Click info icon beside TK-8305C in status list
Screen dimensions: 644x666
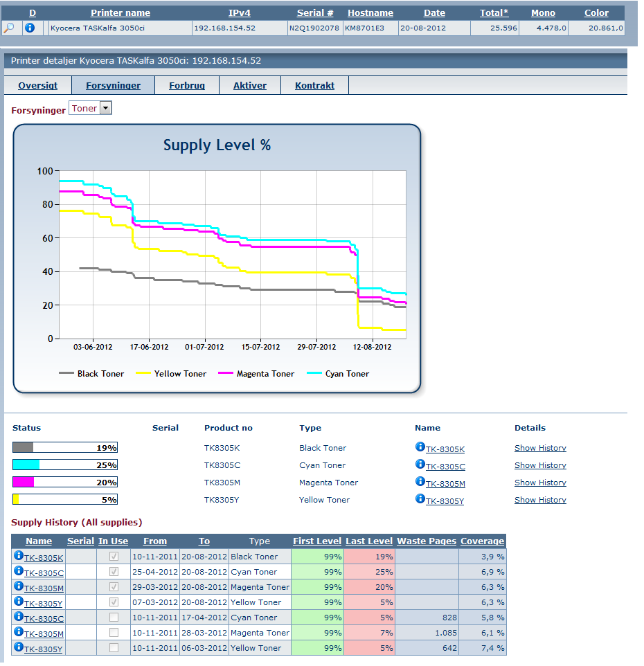point(420,465)
